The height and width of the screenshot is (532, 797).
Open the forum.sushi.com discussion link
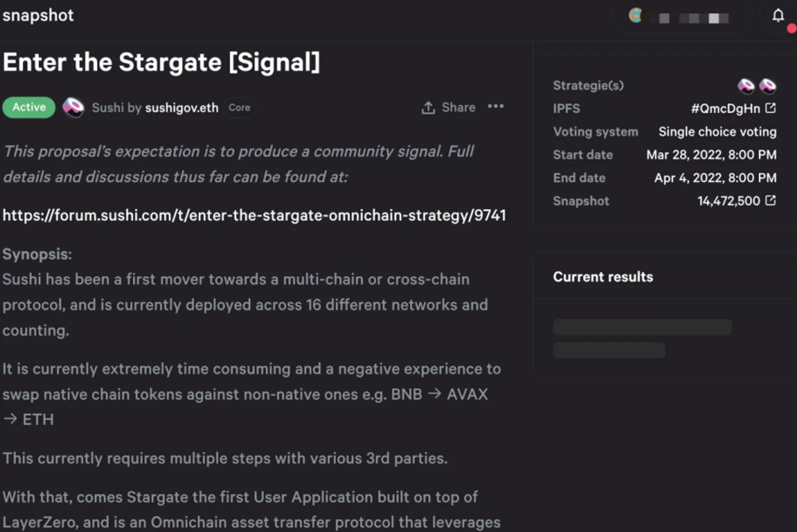click(254, 215)
